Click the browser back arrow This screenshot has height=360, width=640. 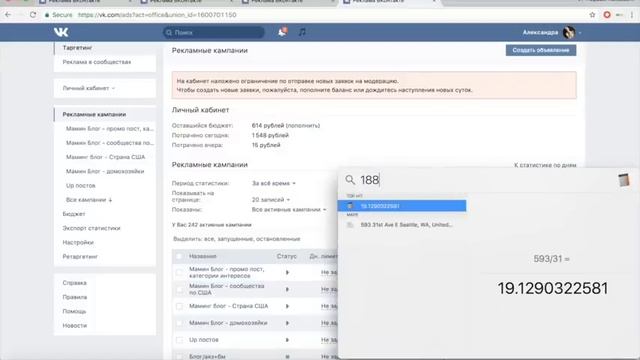coord(8,15)
